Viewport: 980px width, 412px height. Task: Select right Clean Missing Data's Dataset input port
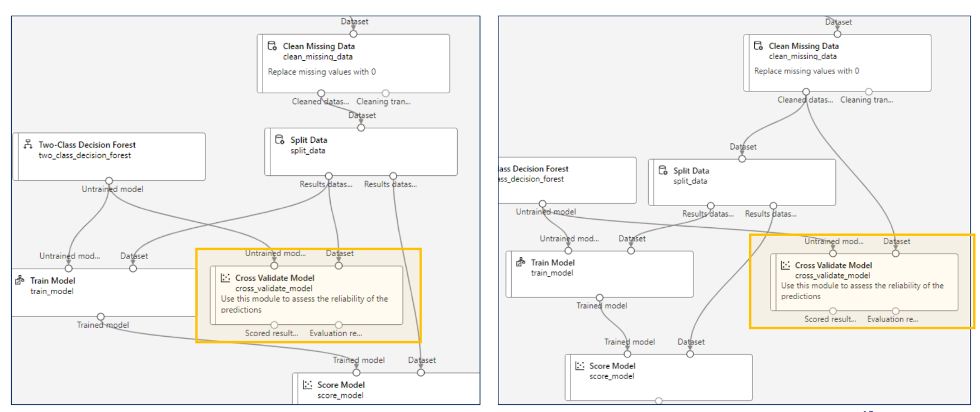[x=838, y=34]
